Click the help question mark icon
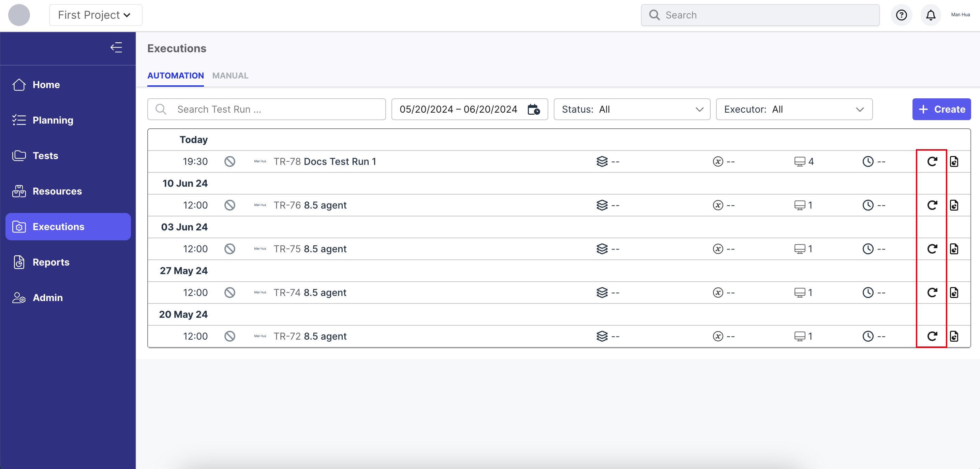The image size is (980, 469). coord(901,15)
